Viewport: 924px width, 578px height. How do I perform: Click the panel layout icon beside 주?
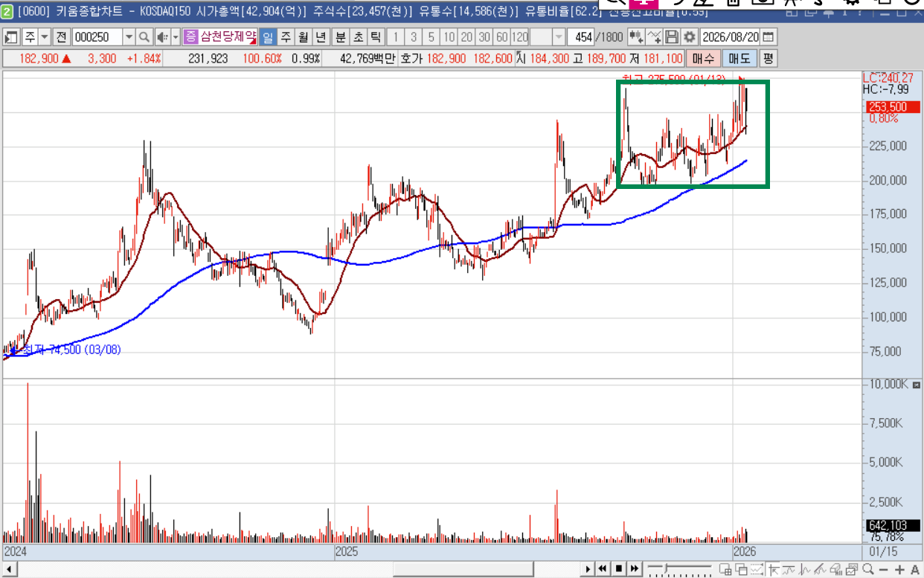pyautogui.click(x=12, y=37)
